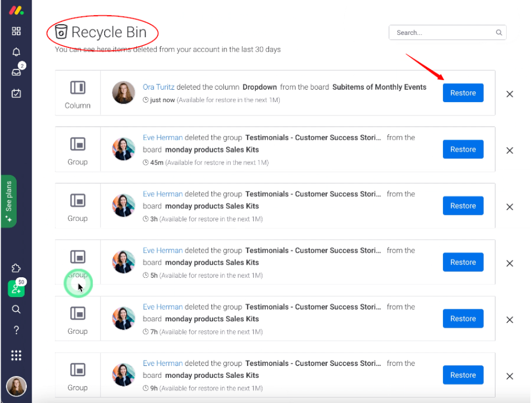Viewport: 532px width, 403px height.
Task: Dismiss the 7h group entry with X
Action: [x=509, y=320]
